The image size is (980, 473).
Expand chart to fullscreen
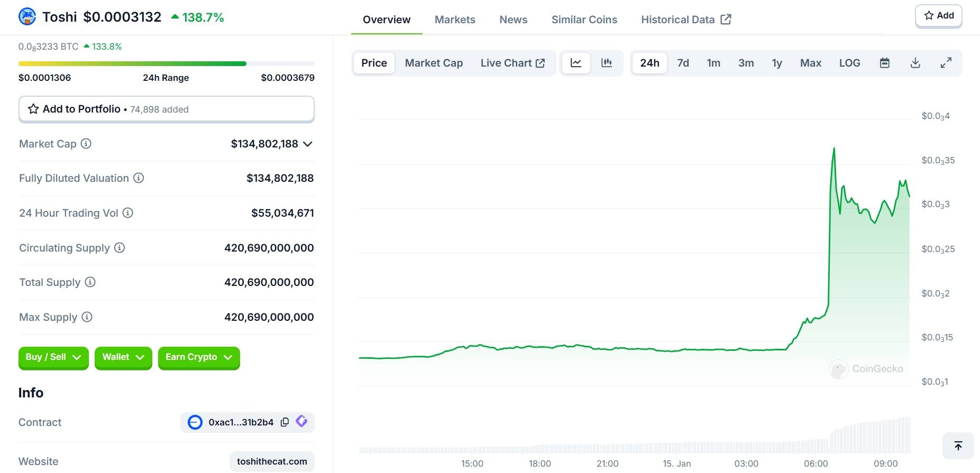pyautogui.click(x=946, y=63)
